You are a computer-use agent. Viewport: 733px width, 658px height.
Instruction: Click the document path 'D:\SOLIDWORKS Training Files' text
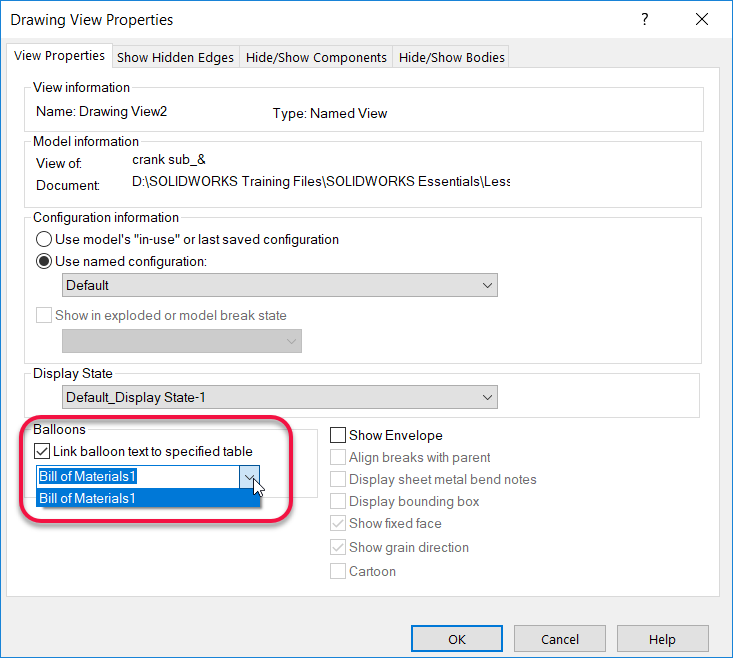tap(321, 181)
